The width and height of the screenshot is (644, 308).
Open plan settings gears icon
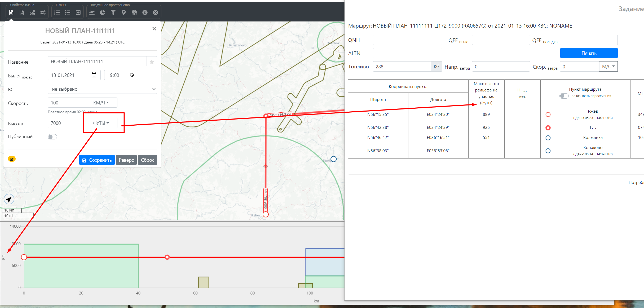click(43, 12)
